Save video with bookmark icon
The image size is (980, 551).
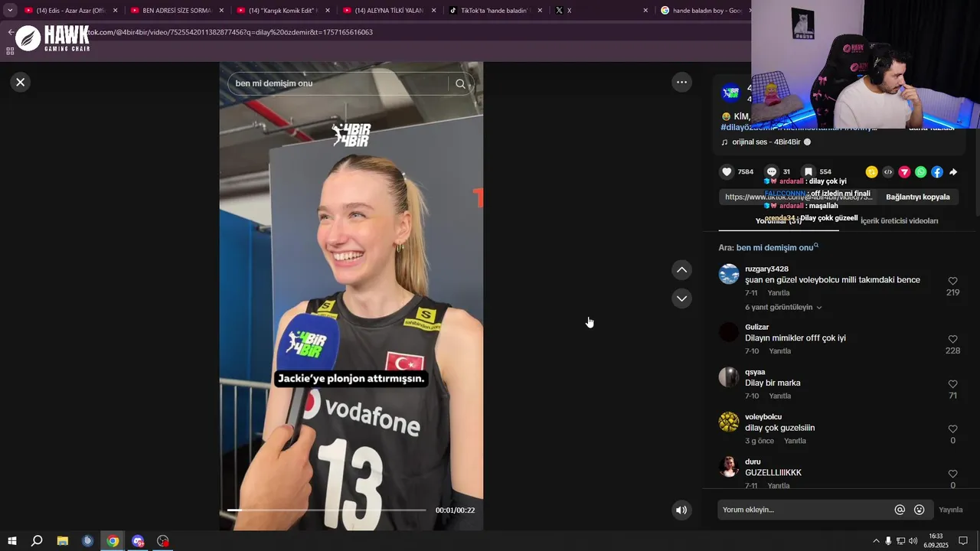[x=808, y=172]
